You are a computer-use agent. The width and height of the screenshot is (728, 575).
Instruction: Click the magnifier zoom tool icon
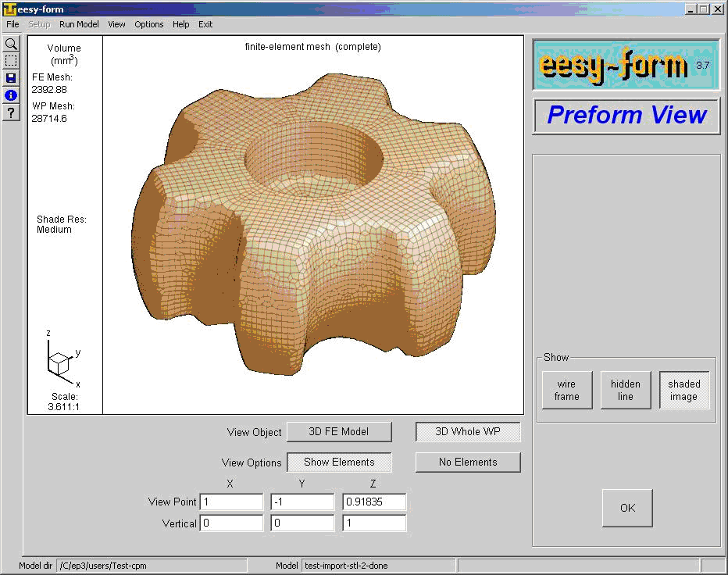[11, 44]
